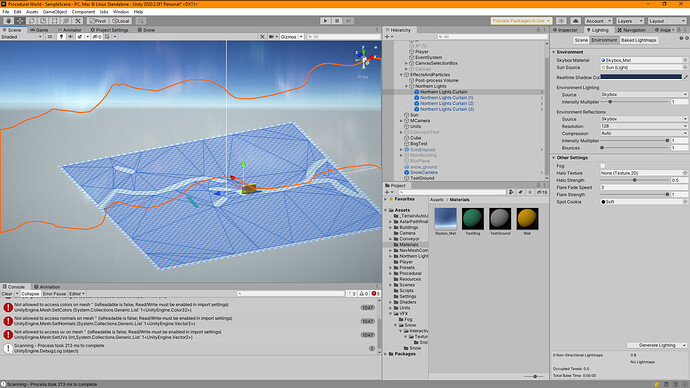Open the GameObject menu
This screenshot has height=388, width=690.
pyautogui.click(x=55, y=12)
